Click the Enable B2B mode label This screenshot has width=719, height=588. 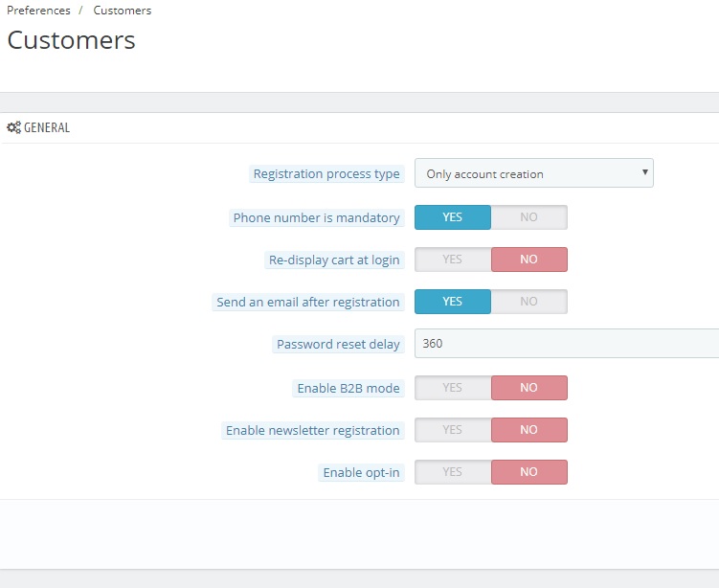[348, 389]
